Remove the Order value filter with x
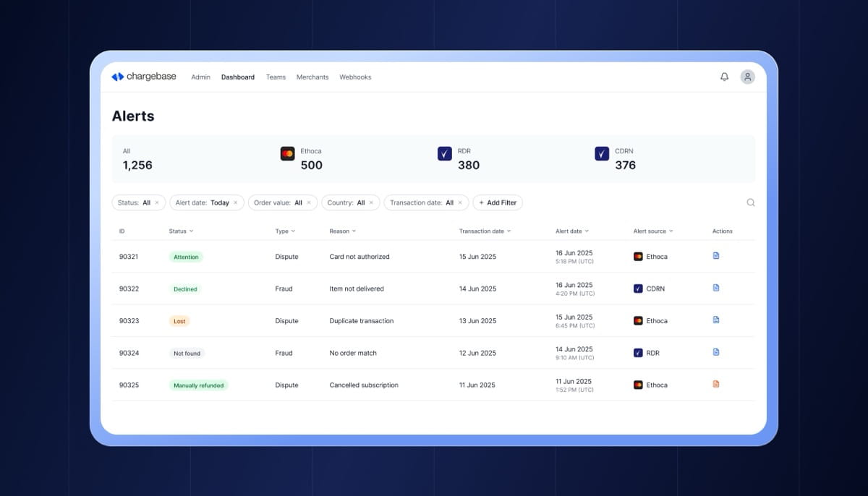868x496 pixels. click(x=309, y=203)
